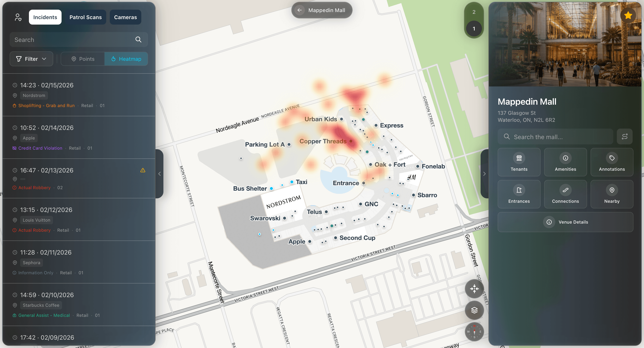Open Venue Details for Mappedin Mall
The width and height of the screenshot is (644, 348).
566,222
